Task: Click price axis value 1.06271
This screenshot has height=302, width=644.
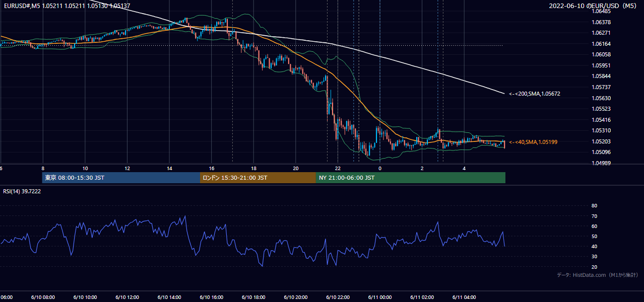Action: click(x=601, y=33)
